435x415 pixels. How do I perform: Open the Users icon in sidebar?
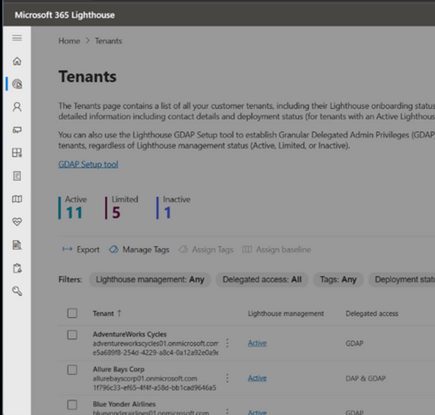17,107
